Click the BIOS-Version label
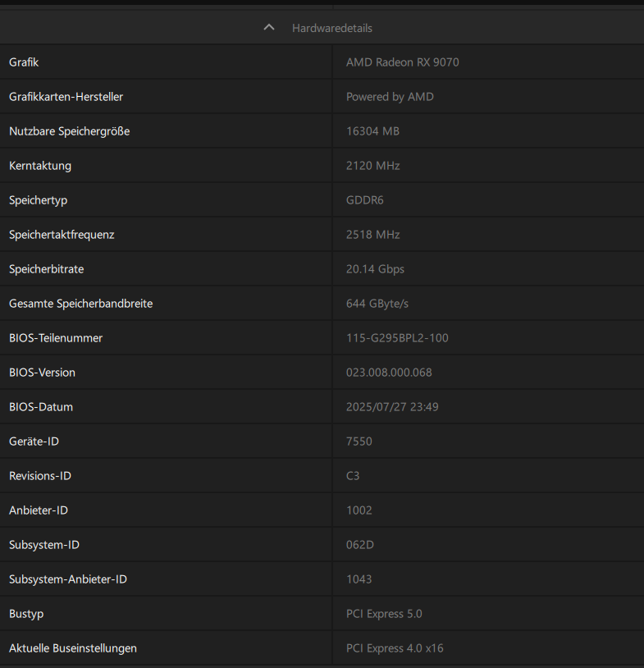The width and height of the screenshot is (644, 668). [42, 373]
